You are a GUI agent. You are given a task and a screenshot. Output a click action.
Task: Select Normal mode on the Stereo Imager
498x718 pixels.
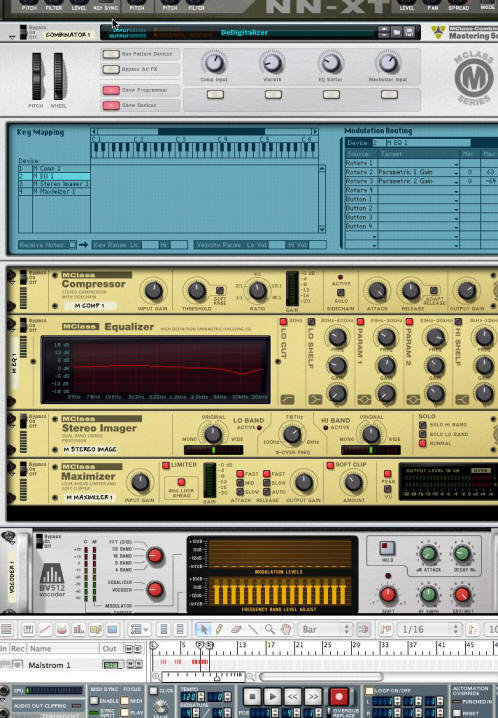tap(422, 443)
